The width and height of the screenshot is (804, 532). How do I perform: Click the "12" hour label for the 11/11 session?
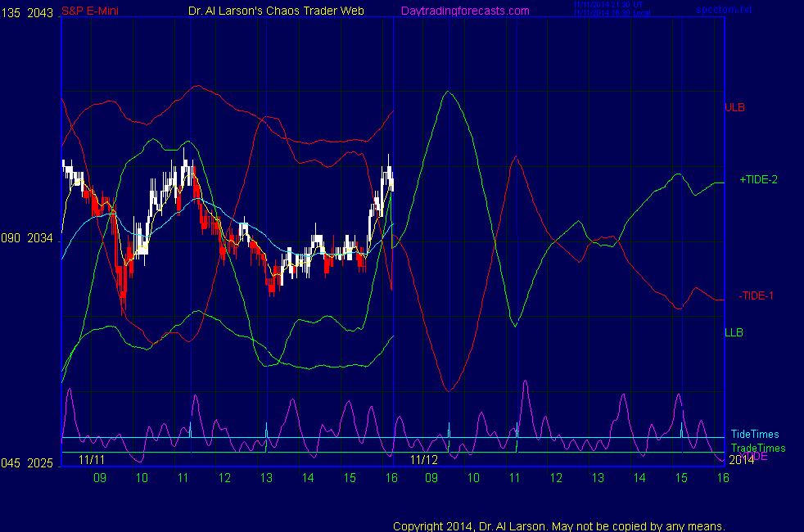pyautogui.click(x=224, y=478)
